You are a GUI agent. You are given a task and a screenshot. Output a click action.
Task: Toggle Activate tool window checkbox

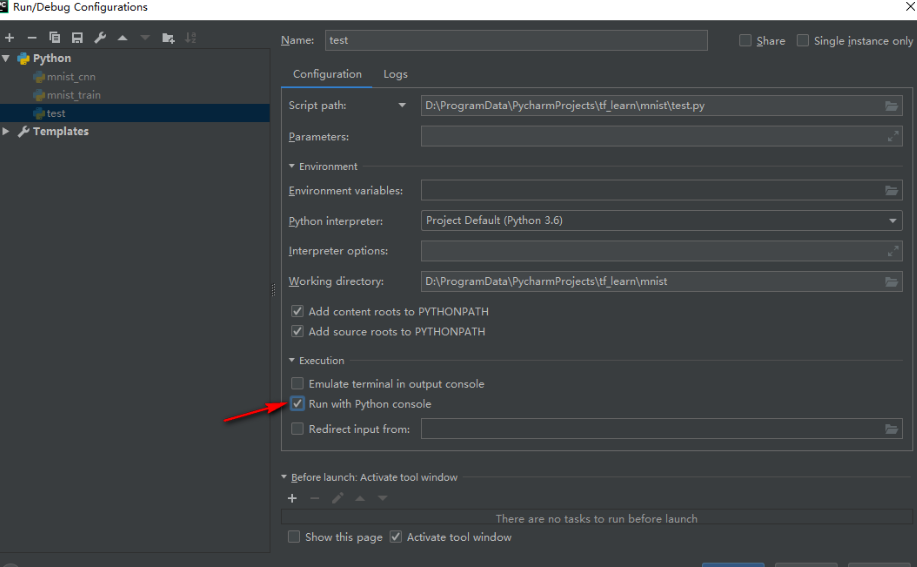click(396, 537)
